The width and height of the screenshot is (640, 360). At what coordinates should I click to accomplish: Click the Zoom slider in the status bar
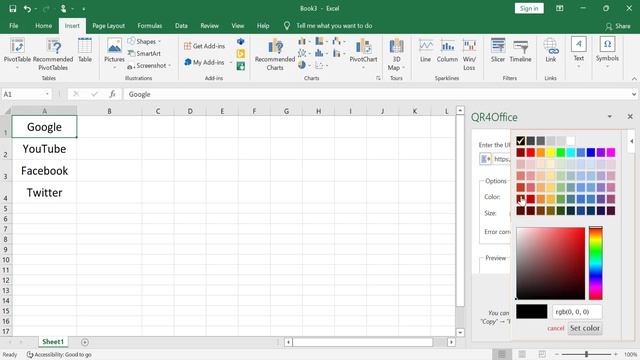[x=586, y=354]
